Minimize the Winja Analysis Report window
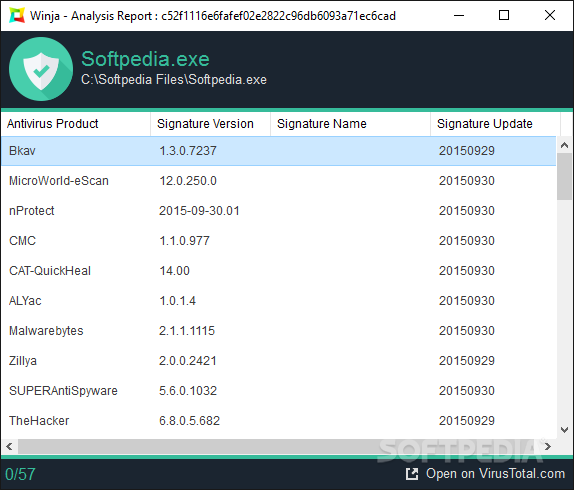This screenshot has width=574, height=490. point(459,15)
